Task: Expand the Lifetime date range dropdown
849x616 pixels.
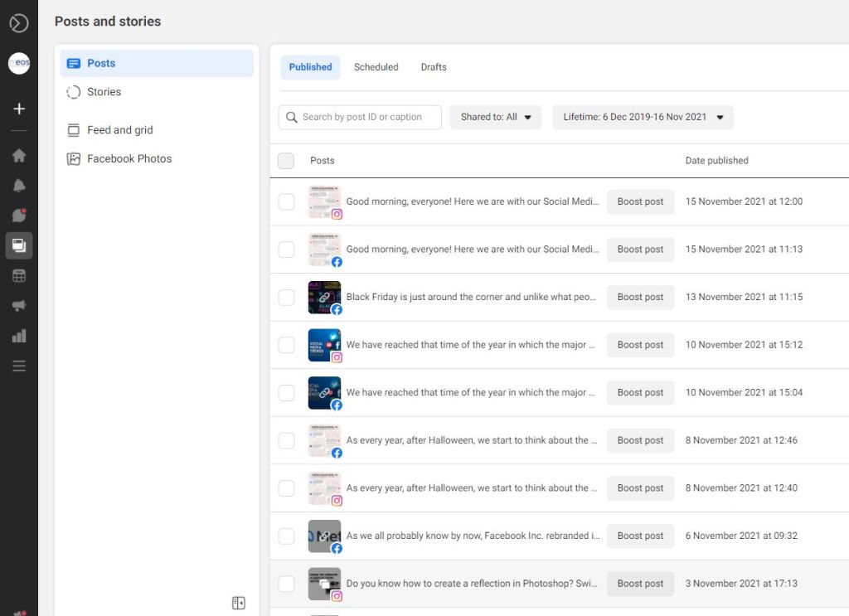Action: pos(643,117)
